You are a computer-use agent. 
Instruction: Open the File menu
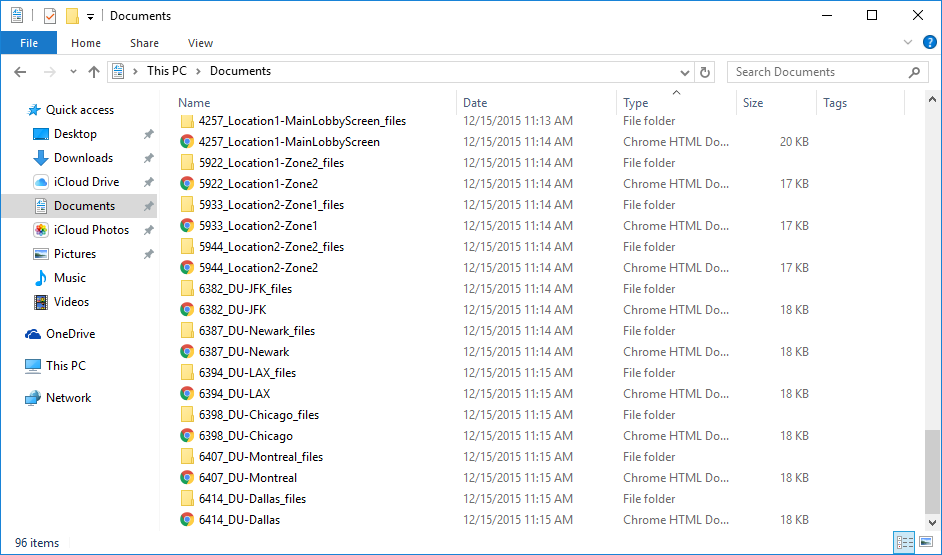pyautogui.click(x=29, y=43)
